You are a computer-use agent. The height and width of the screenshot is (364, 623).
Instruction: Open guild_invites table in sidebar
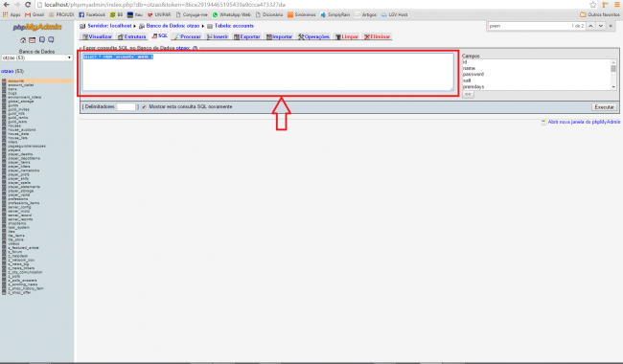[x=18, y=109]
